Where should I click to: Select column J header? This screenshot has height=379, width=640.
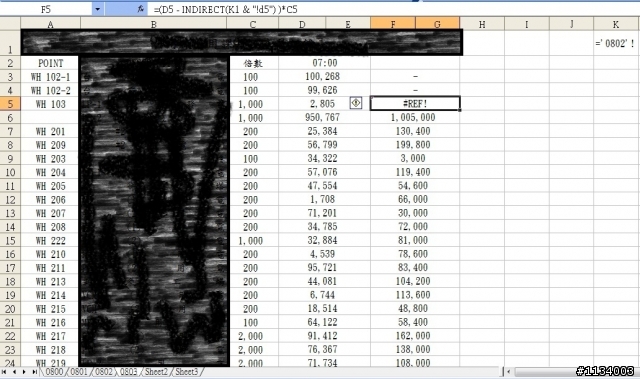point(571,24)
